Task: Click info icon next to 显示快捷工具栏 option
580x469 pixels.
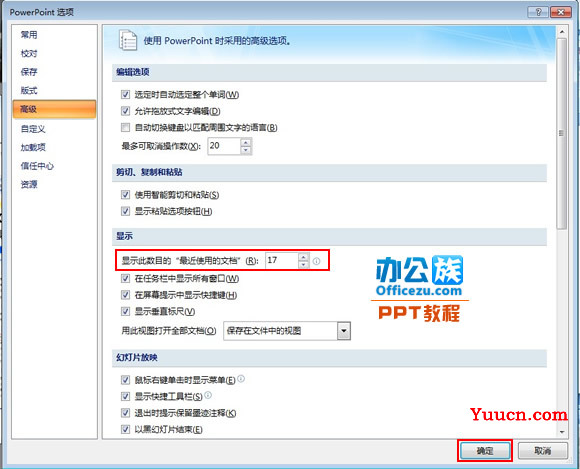Action: pyautogui.click(x=208, y=395)
